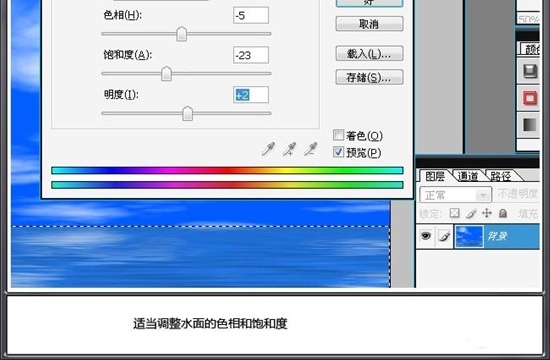
Task: Open the 正常 blend mode dropdown
Action: pyautogui.click(x=456, y=195)
